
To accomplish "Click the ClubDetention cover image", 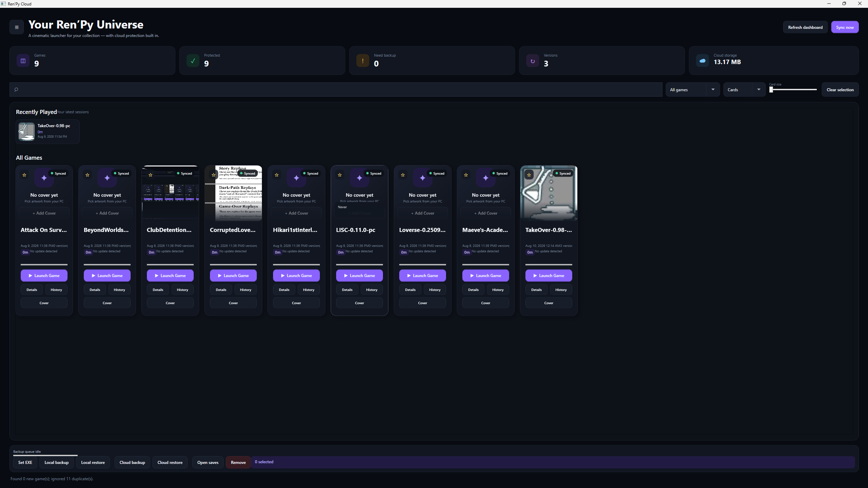I will coord(170,193).
